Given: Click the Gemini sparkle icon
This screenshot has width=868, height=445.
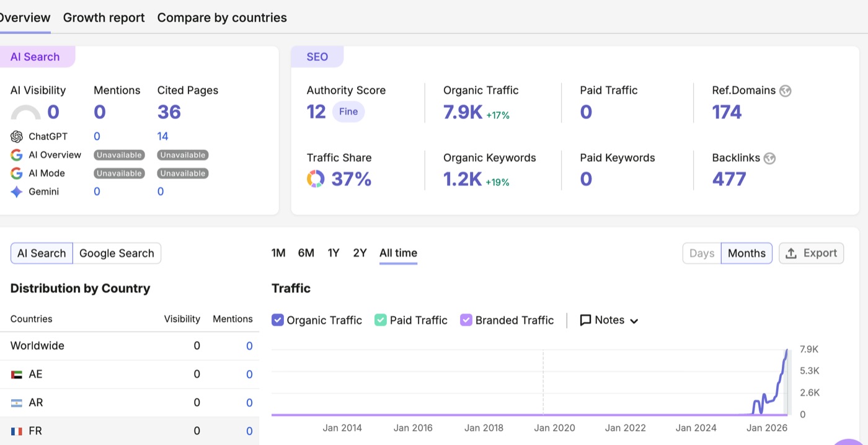Looking at the screenshot, I should [17, 192].
